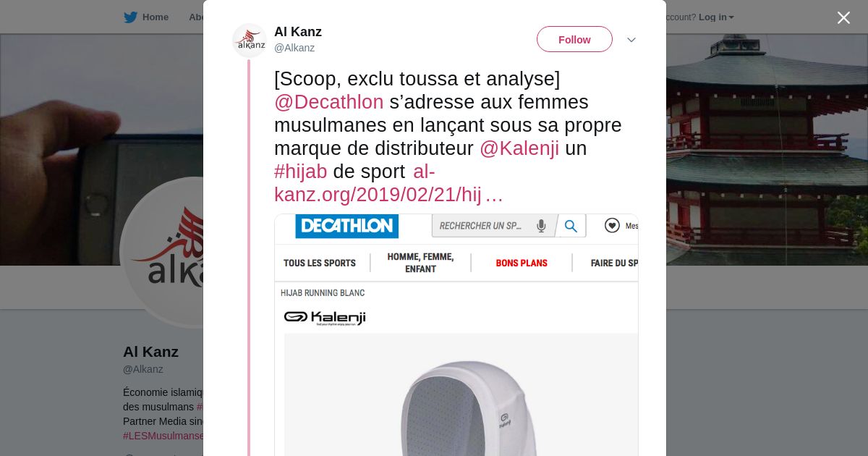Click the @Alkanz handle in tweet header
Screen dimensions: 868x456
click(x=294, y=48)
